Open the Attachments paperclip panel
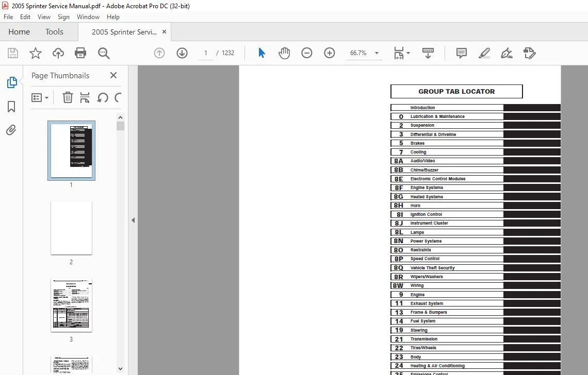Screen dimensions: 588x375 pyautogui.click(x=11, y=130)
